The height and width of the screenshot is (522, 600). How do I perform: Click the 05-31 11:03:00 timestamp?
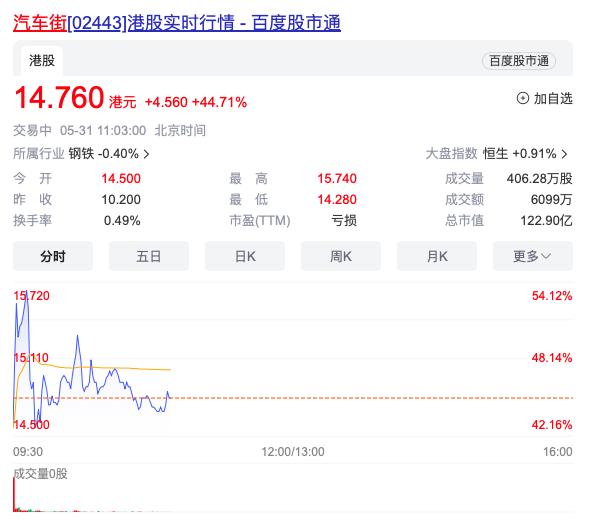point(103,130)
